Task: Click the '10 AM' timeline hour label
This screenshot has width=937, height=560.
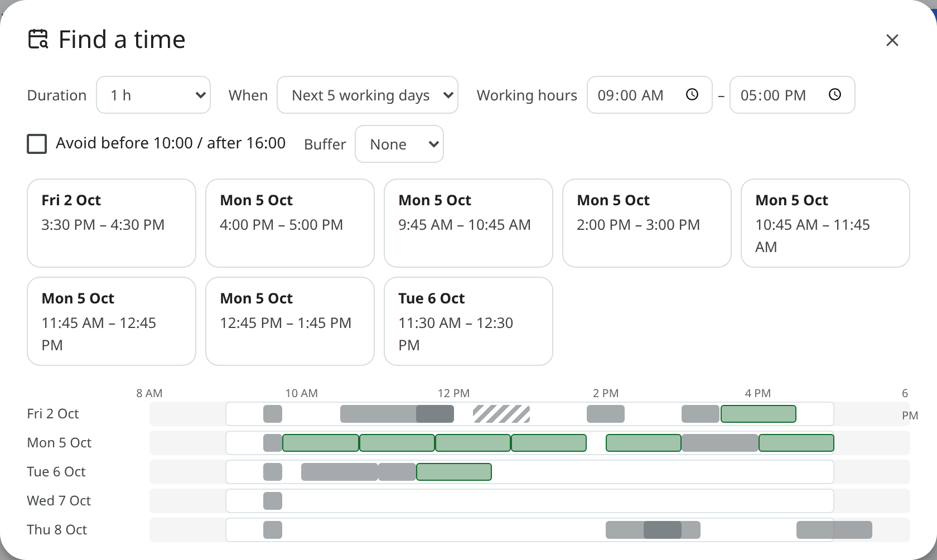Action: (x=302, y=393)
